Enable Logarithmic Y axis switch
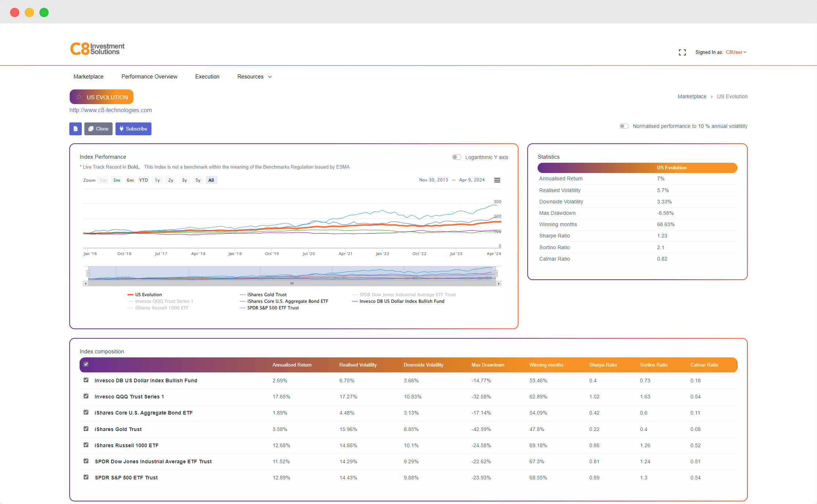The height and width of the screenshot is (504, 817). [x=457, y=157]
